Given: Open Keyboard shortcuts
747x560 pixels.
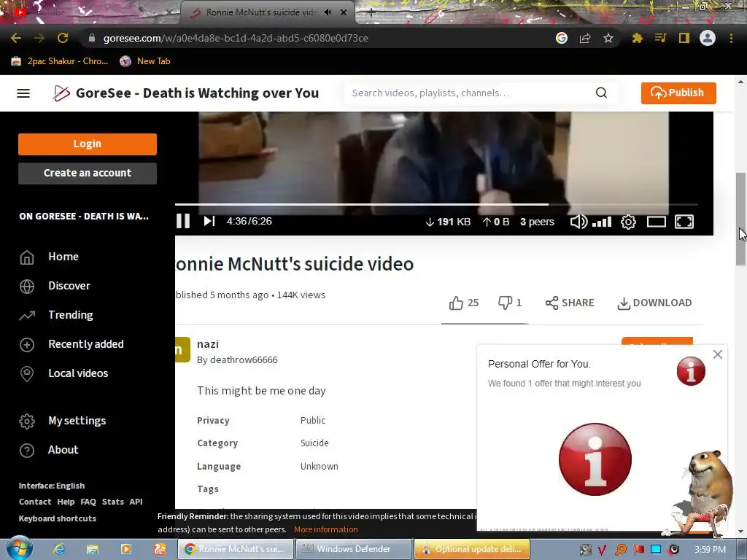Looking at the screenshot, I should pyautogui.click(x=57, y=518).
